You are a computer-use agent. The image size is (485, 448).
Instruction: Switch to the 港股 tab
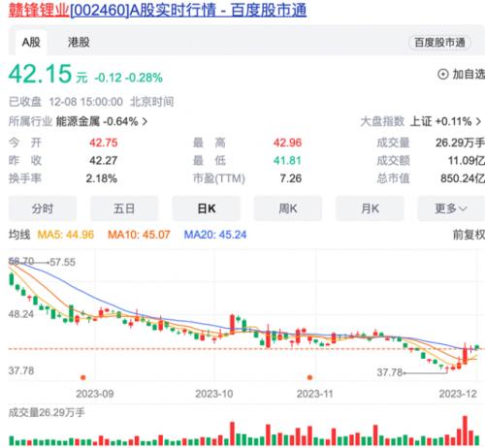(x=79, y=42)
